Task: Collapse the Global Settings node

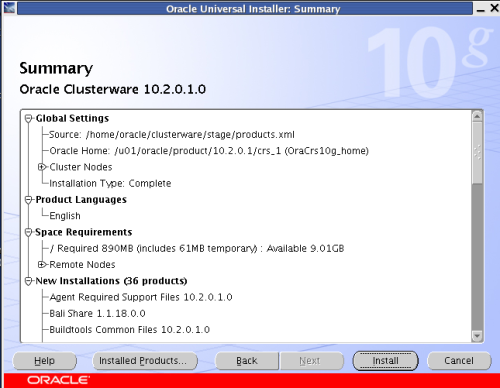Action: tap(29, 118)
